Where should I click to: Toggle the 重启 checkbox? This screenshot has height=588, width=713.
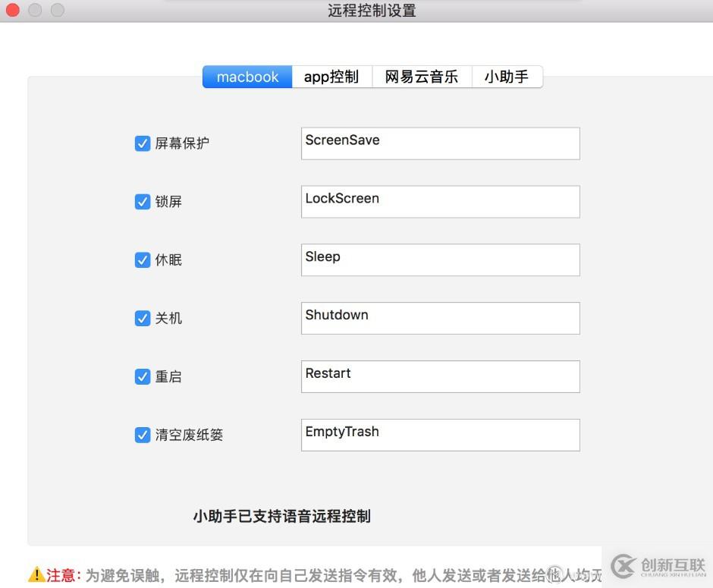point(143,376)
